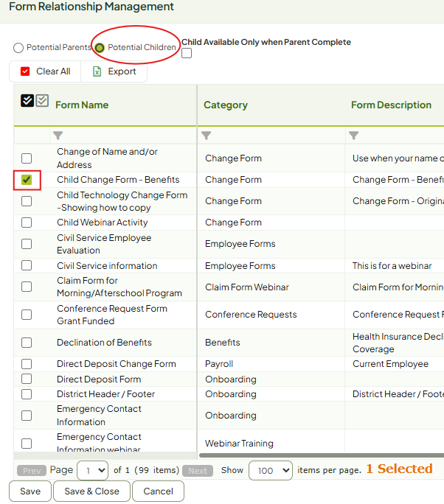Click the Excel Export icon
The width and height of the screenshot is (444, 504).
(x=97, y=71)
